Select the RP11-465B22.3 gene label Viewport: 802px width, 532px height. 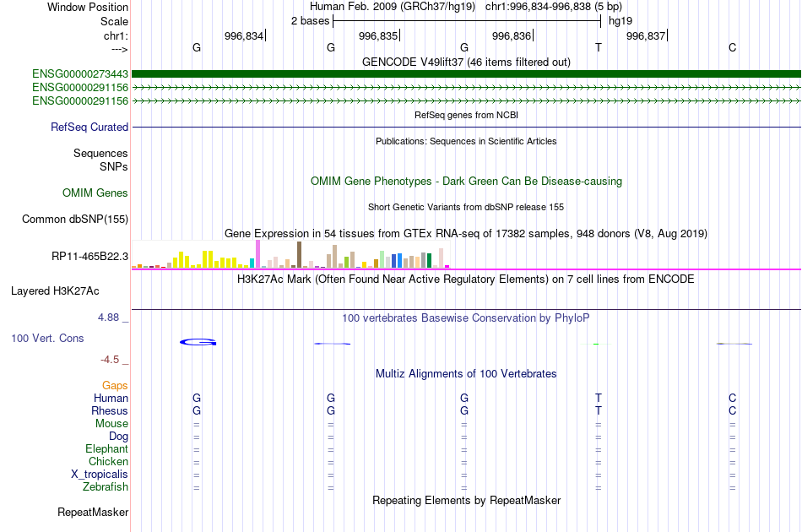point(90,256)
